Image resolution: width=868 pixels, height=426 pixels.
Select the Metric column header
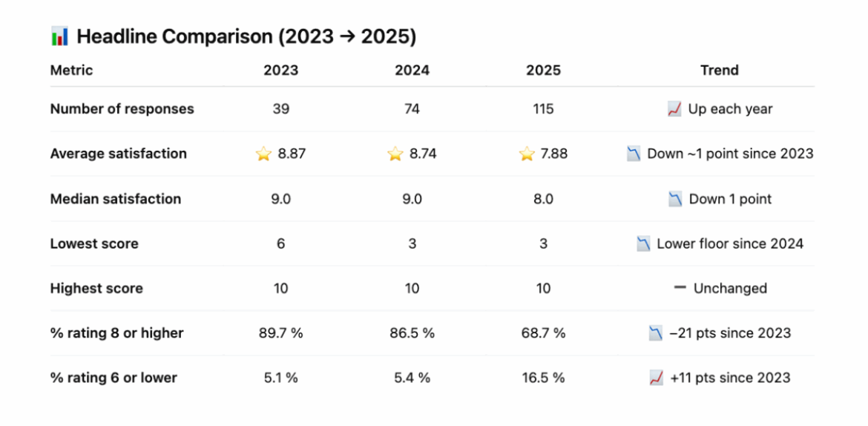(71, 71)
